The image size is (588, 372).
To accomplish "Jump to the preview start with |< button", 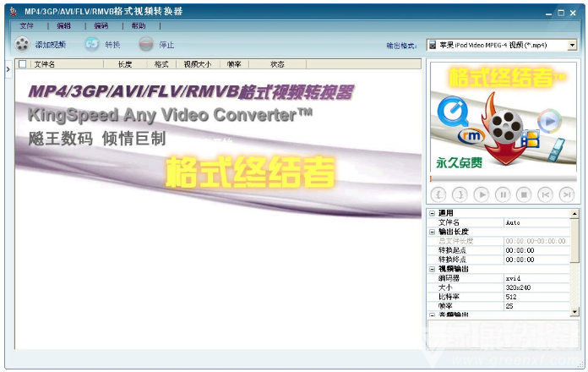I will point(545,194).
